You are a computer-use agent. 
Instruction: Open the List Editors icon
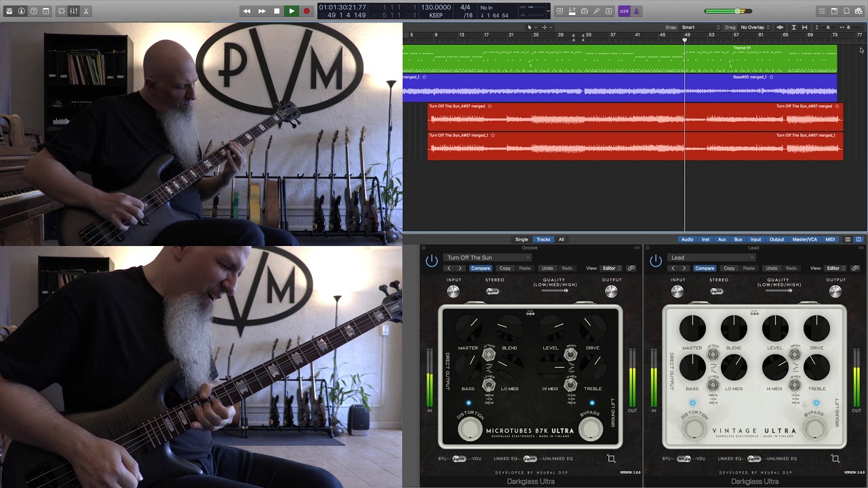pyautogui.click(x=822, y=11)
